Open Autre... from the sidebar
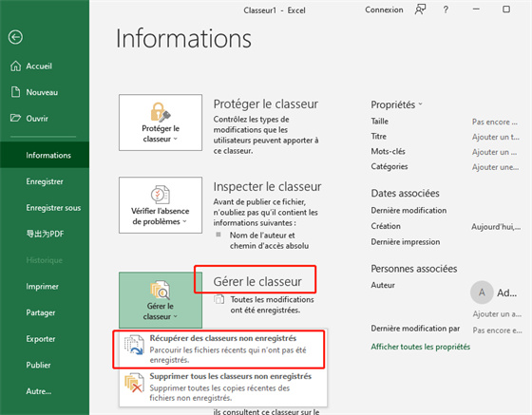 point(45,391)
